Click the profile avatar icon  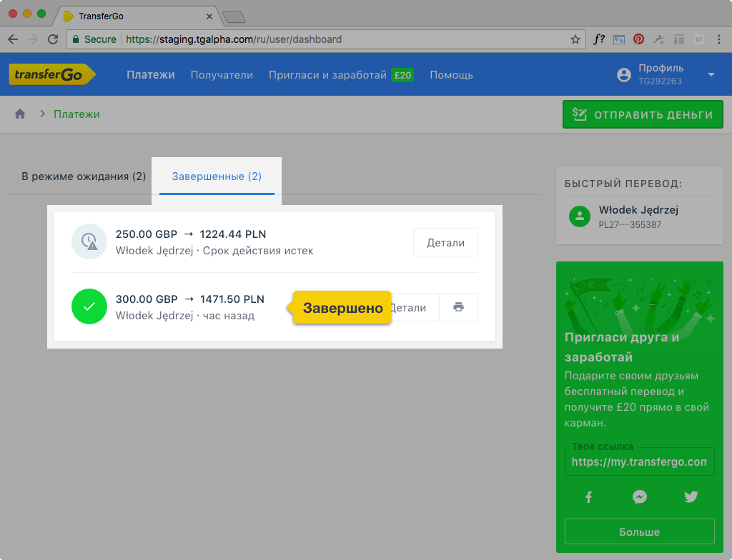pyautogui.click(x=623, y=75)
